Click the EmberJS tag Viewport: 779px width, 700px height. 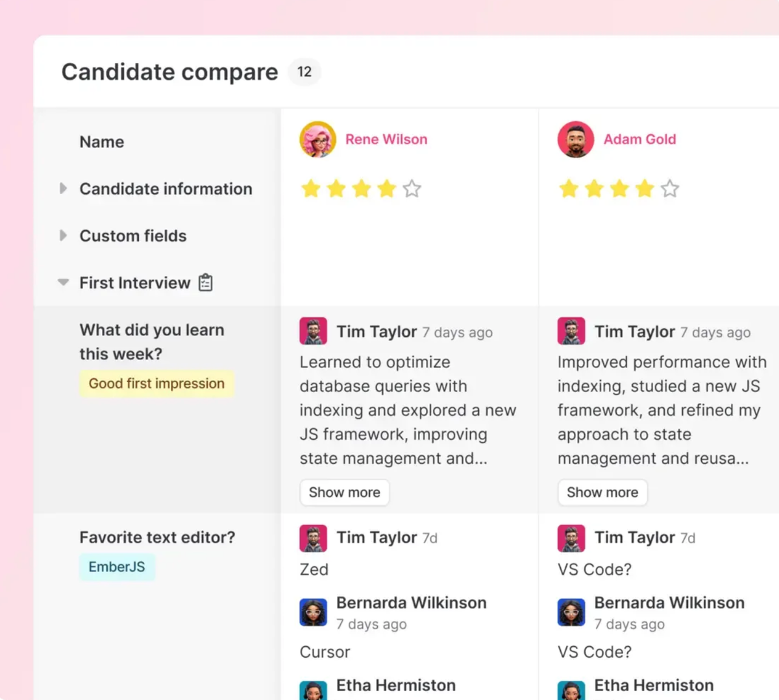(117, 567)
